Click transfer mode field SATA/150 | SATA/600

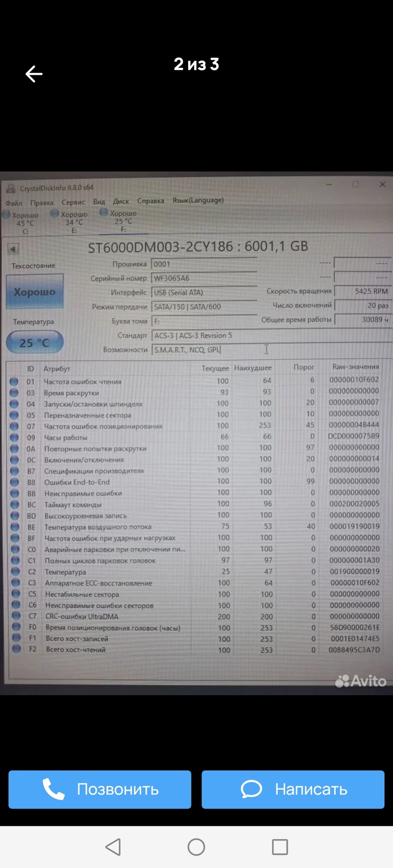(204, 307)
